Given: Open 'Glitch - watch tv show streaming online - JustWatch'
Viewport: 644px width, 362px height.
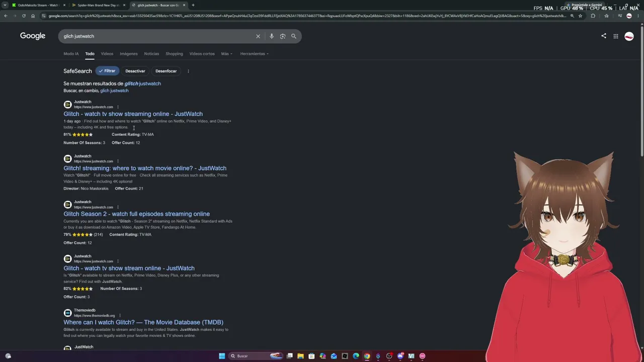Looking at the screenshot, I should [133, 114].
